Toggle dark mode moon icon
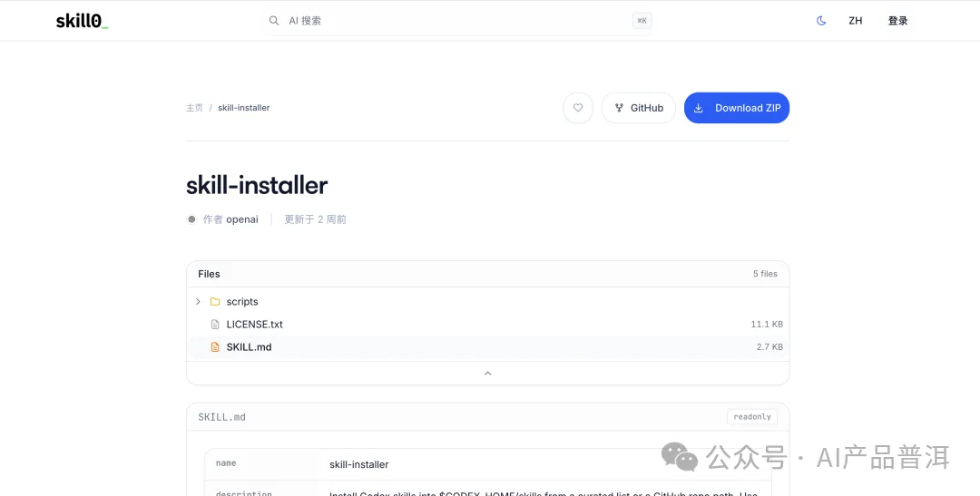The width and height of the screenshot is (980, 496). click(821, 21)
